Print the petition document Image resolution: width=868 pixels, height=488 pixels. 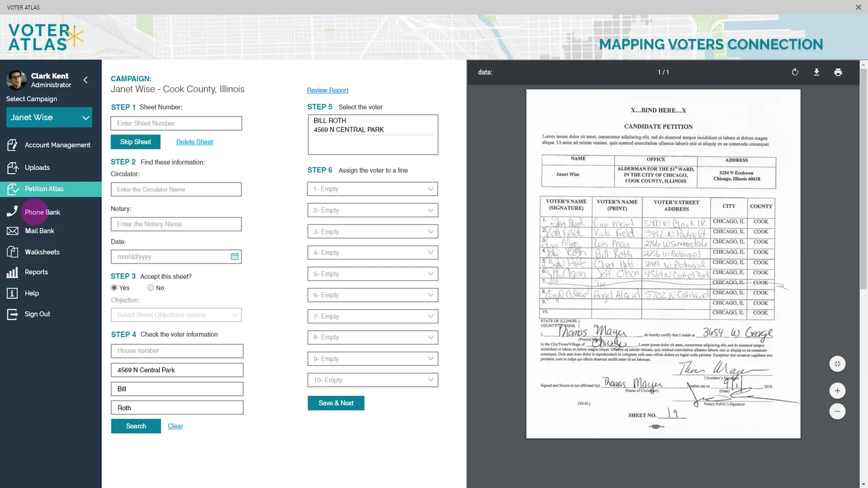coord(838,72)
